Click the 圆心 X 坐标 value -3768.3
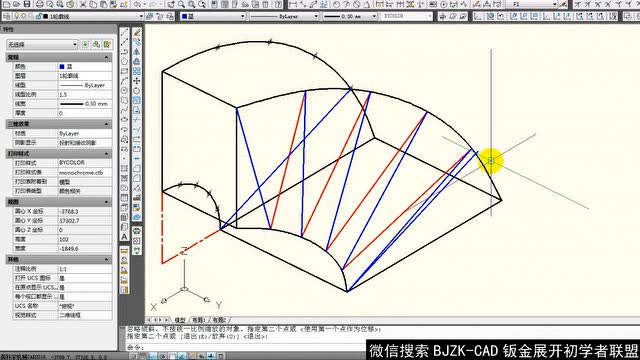Screen dimensions: 640x360 pyautogui.click(x=85, y=211)
